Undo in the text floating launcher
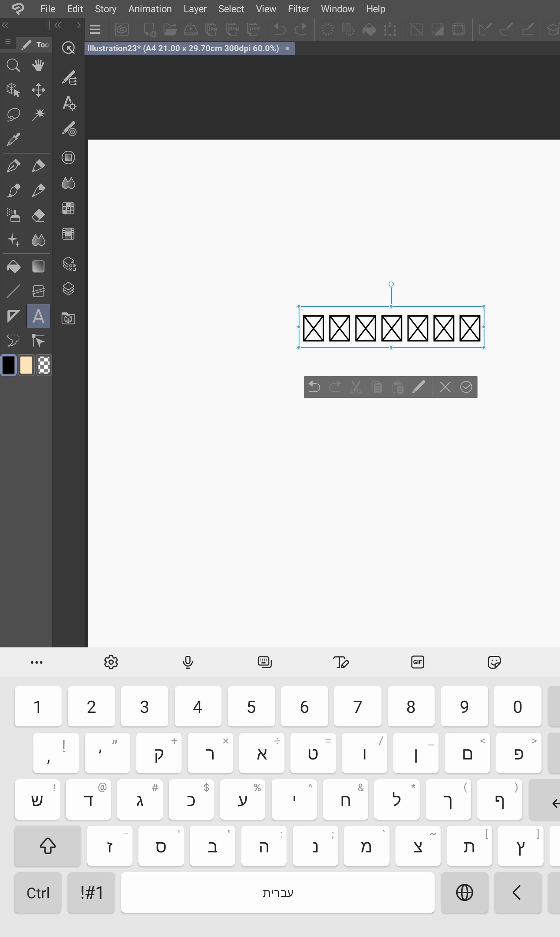The height and width of the screenshot is (937, 560). click(314, 387)
